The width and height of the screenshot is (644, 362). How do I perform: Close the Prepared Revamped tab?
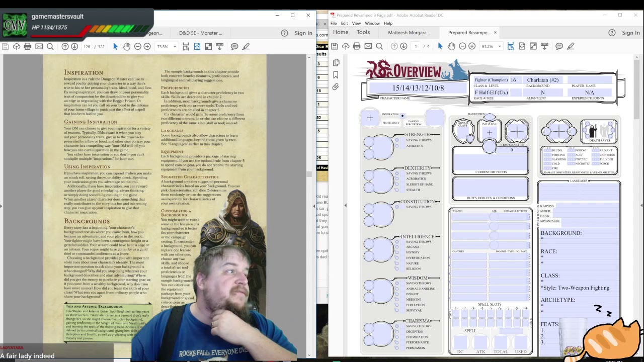click(x=495, y=32)
